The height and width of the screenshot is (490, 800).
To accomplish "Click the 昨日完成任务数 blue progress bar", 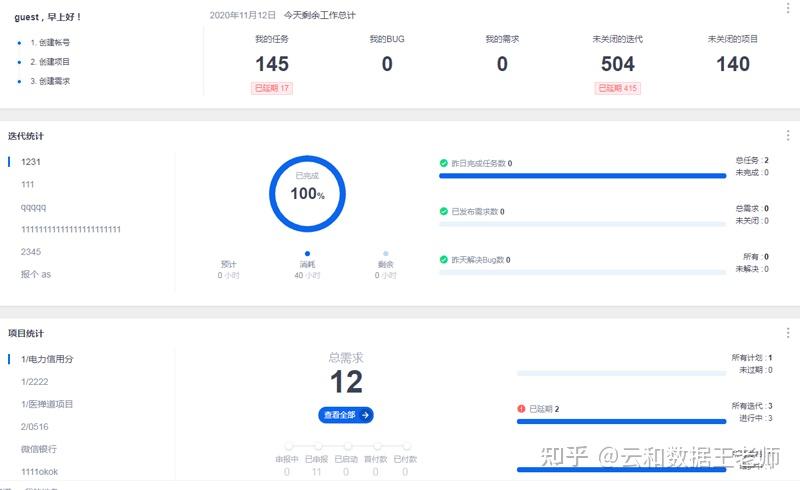I will [583, 176].
